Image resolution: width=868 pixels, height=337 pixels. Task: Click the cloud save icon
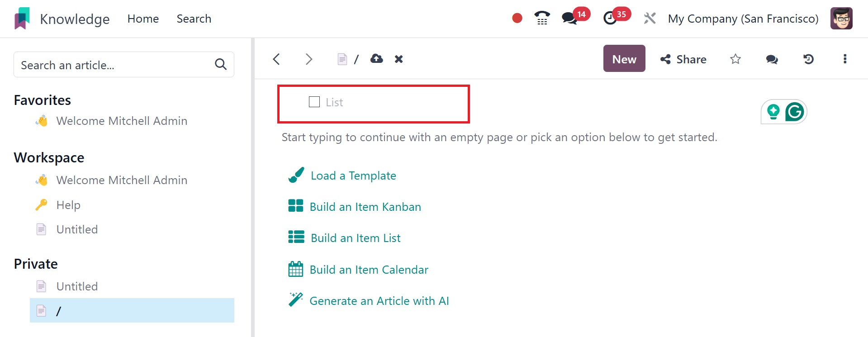coord(376,59)
